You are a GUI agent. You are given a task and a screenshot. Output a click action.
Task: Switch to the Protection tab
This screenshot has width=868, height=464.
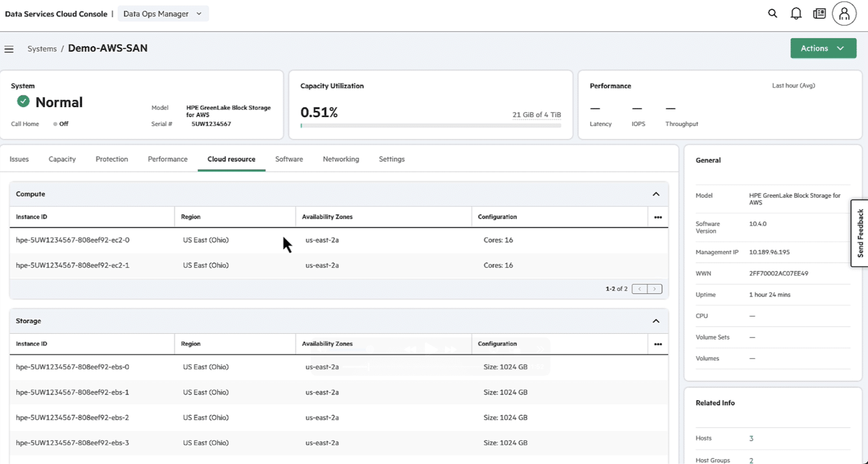coord(112,159)
